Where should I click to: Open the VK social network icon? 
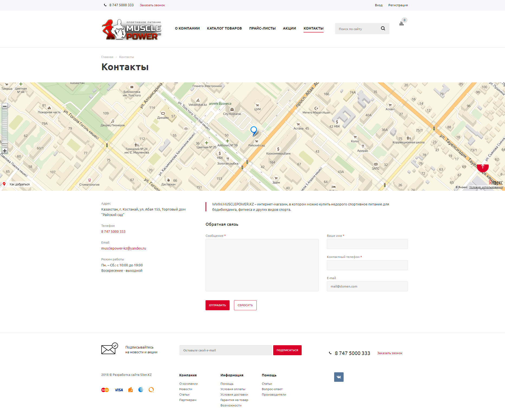pyautogui.click(x=339, y=377)
